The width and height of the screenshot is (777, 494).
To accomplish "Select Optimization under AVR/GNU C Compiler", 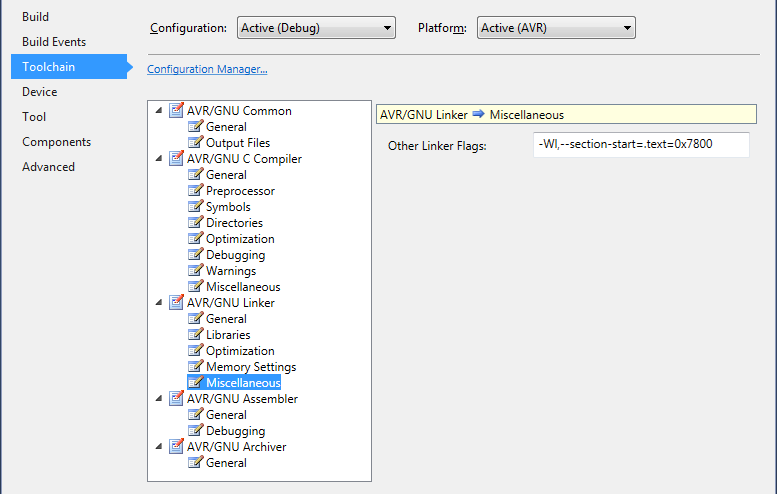I will coord(240,239).
